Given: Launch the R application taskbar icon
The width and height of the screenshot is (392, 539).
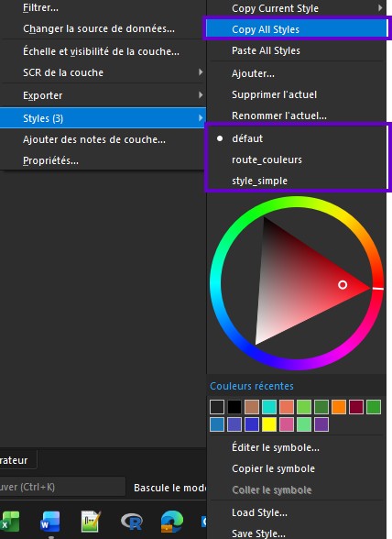Looking at the screenshot, I should (x=132, y=522).
